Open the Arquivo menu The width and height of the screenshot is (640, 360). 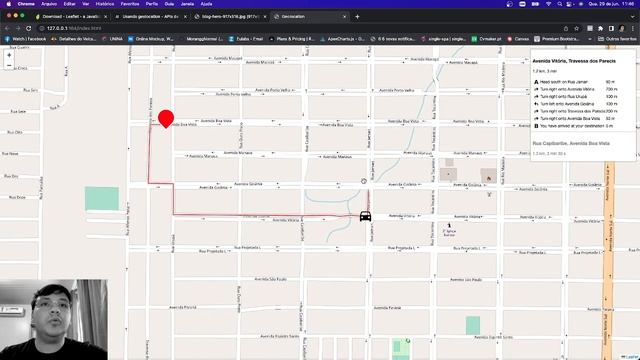click(x=49, y=4)
